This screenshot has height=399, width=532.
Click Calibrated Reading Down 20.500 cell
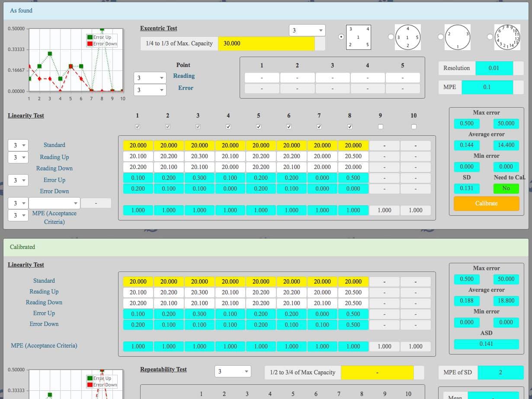pos(353,303)
